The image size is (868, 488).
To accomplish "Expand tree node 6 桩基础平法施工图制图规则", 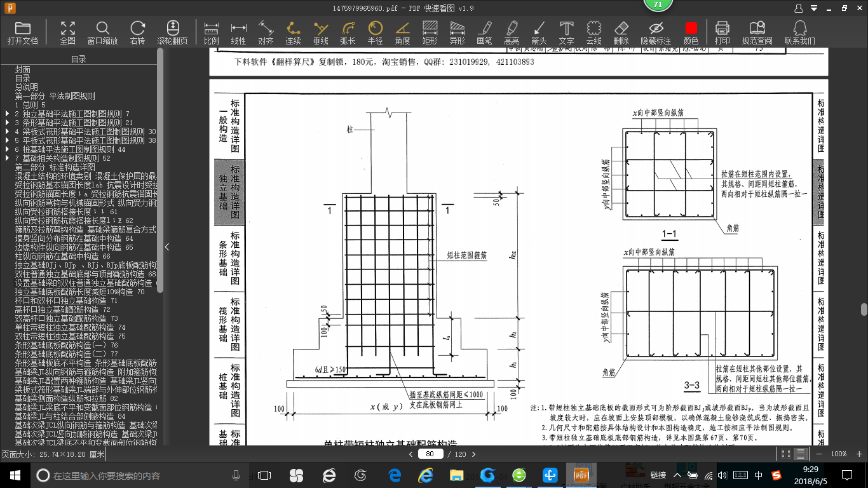I will click(7, 149).
